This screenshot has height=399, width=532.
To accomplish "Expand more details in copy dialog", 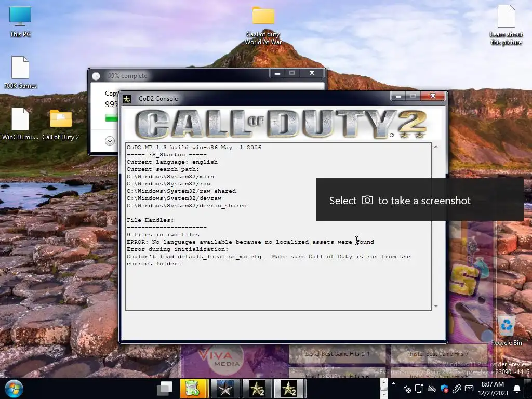I will pyautogui.click(x=110, y=141).
